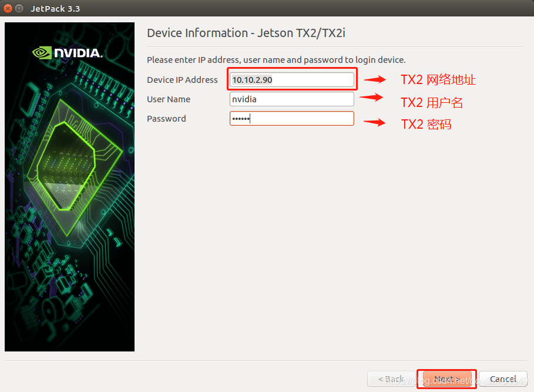Go back with the Back button
Viewport: 534px width, 392px height.
click(391, 379)
